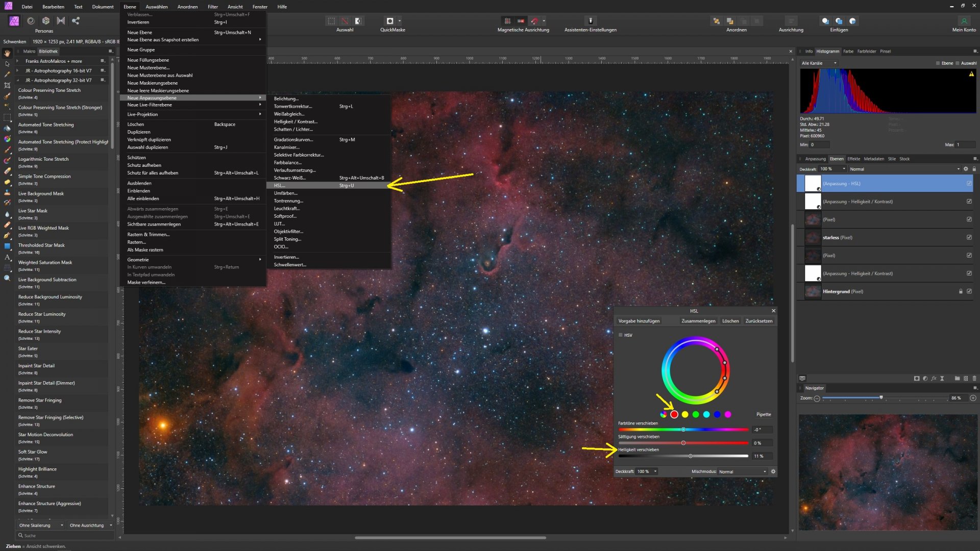The image size is (980, 551).
Task: Choose HSL... entry in adjustment submenu
Action: click(x=328, y=185)
